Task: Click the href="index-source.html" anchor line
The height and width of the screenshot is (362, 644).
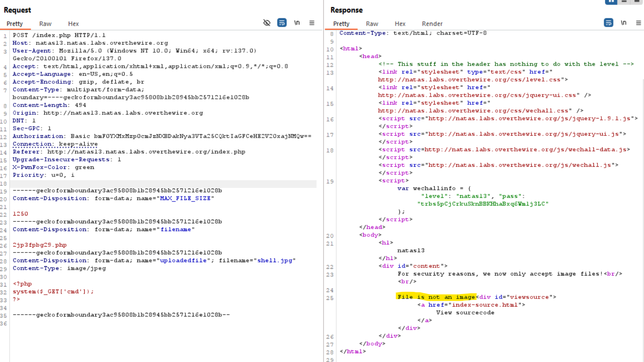Action: pos(471,305)
